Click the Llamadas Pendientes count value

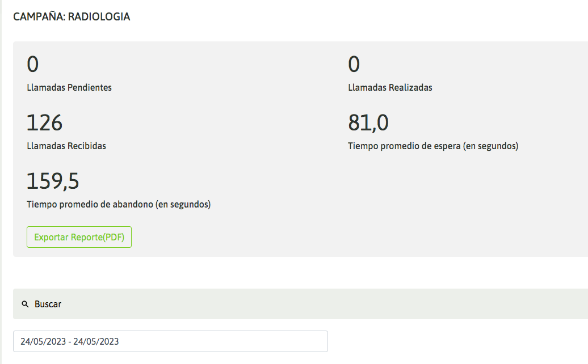(33, 65)
